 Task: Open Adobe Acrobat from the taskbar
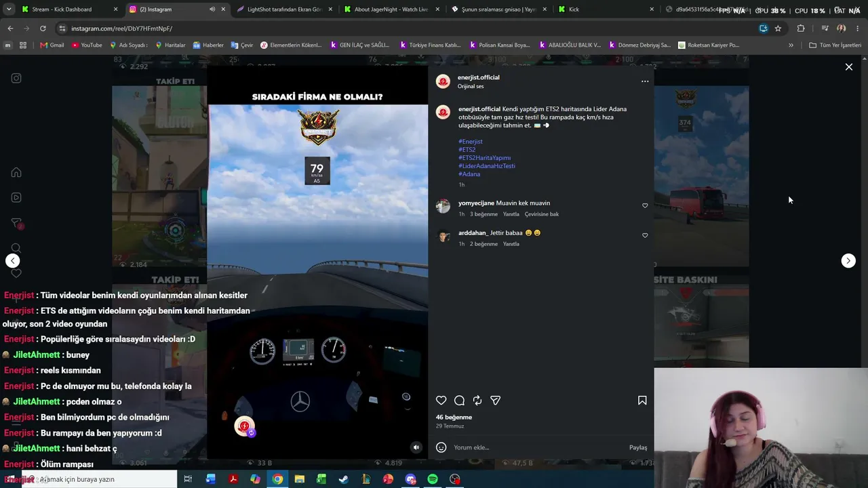click(x=233, y=479)
